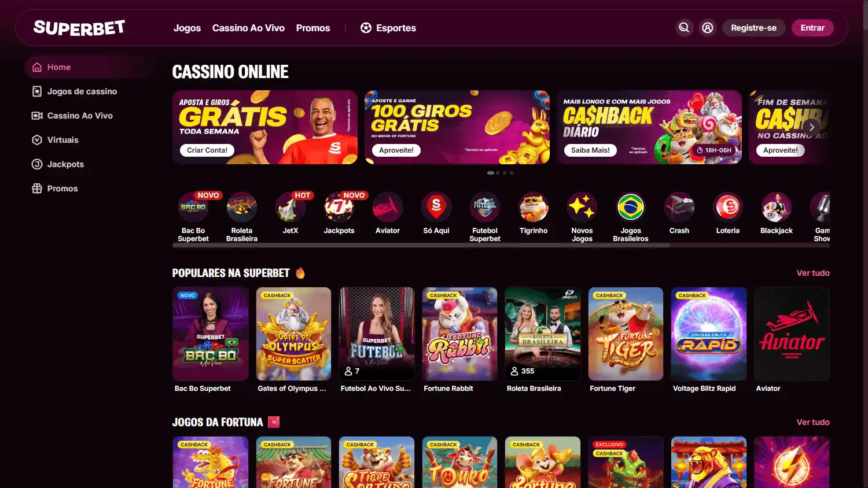Advance the banner carousel with next arrow
This screenshot has width=868, height=488.
811,127
